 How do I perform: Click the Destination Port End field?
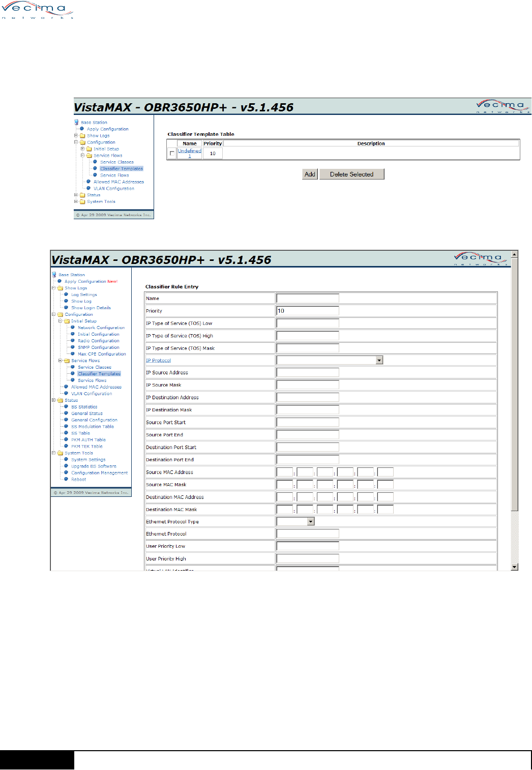[308, 460]
